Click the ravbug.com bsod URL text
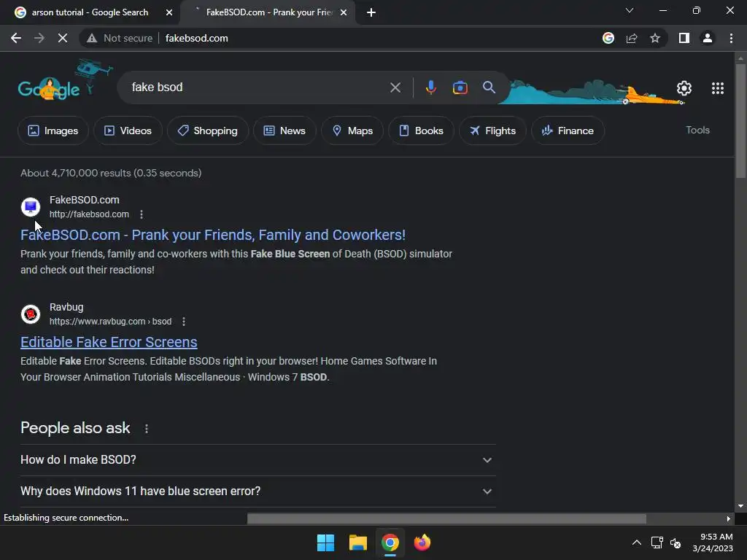The image size is (747, 560). (x=111, y=322)
